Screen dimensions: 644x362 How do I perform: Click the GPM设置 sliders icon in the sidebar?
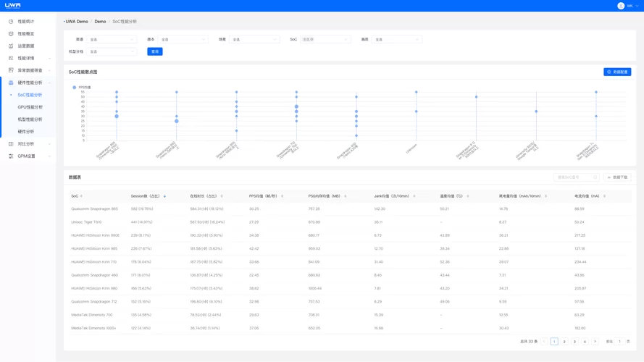[x=11, y=156]
